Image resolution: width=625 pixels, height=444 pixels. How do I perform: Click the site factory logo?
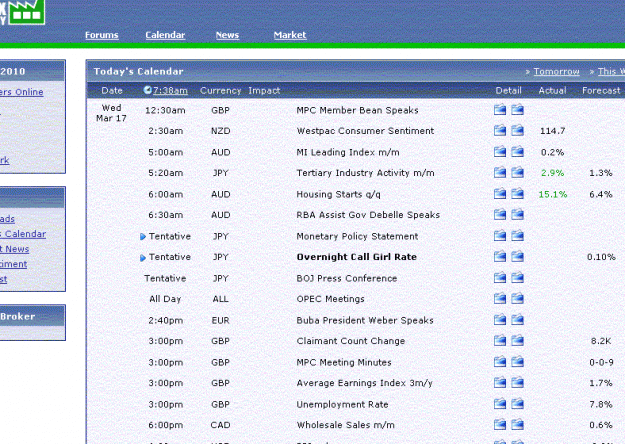point(27,12)
